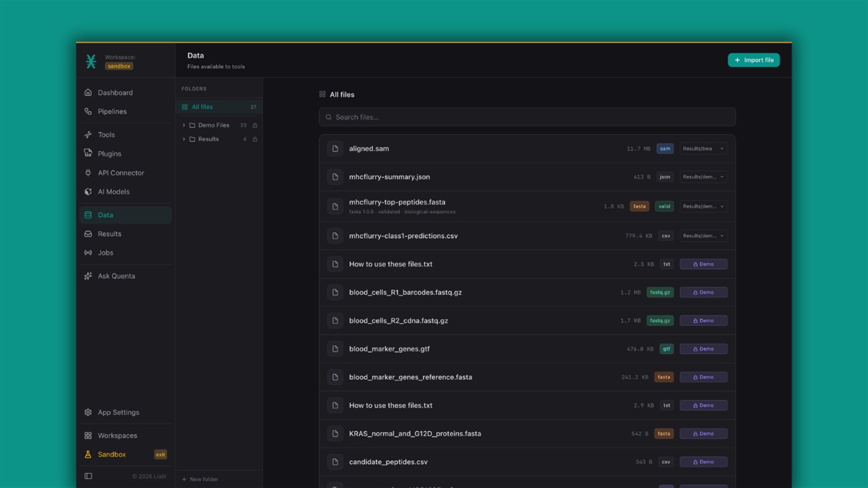The image size is (868, 488).
Task: Exit sandbox via the exit badge
Action: point(160,455)
